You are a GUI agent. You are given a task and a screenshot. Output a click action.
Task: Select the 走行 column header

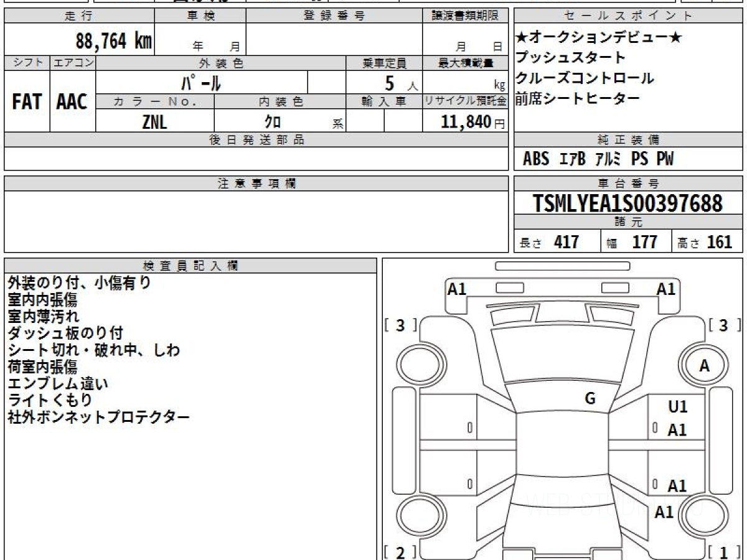point(79,16)
